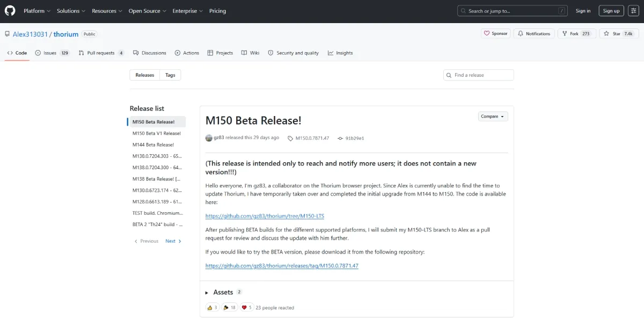This screenshot has height=318, width=644.
Task: Open the Platform dropdown menu
Action: pyautogui.click(x=37, y=11)
